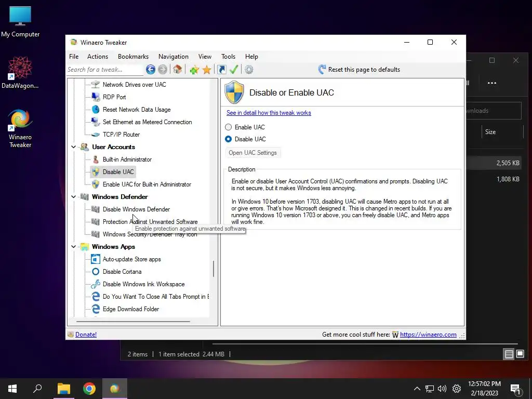Click the tree panel horizontal scrollbar
Viewport: 532px width, 399px height.
pyautogui.click(x=133, y=321)
